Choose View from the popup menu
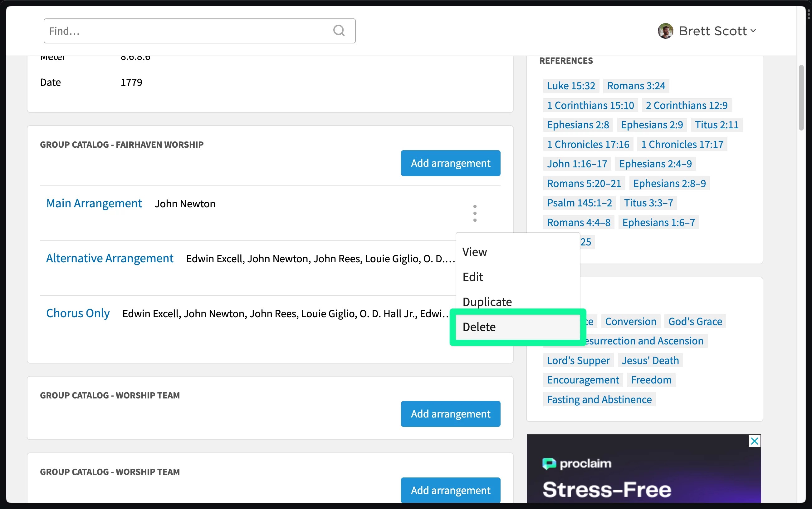The width and height of the screenshot is (812, 509). pyautogui.click(x=474, y=252)
